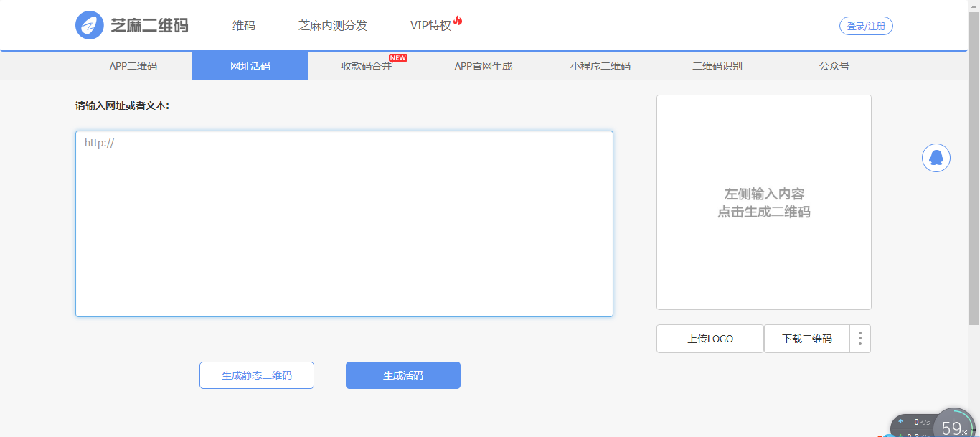Click the blue 生成活码 button
Screen dimensions: 980x437
coord(403,375)
